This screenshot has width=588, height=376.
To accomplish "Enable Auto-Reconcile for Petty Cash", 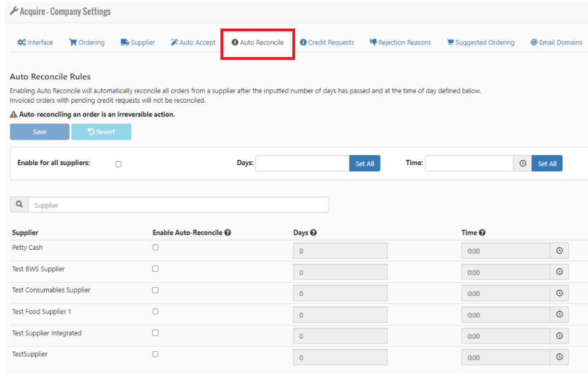I will point(155,248).
